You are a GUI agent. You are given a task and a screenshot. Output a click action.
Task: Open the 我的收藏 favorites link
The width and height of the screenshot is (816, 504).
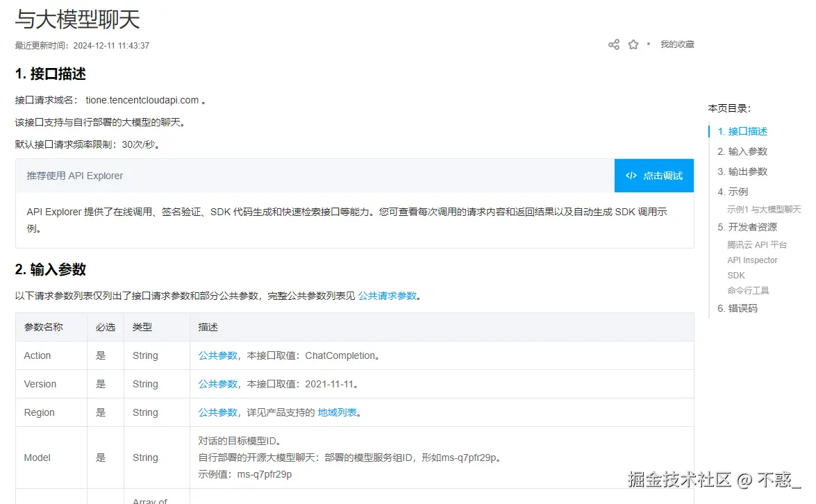pyautogui.click(x=677, y=44)
